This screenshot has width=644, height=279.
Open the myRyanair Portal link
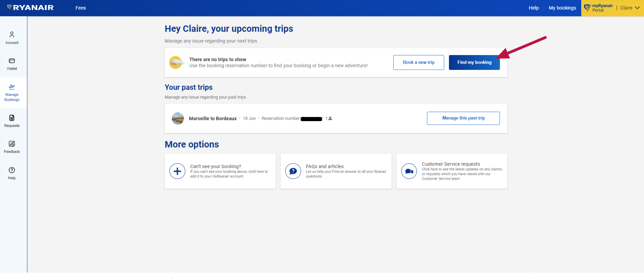coord(598,8)
